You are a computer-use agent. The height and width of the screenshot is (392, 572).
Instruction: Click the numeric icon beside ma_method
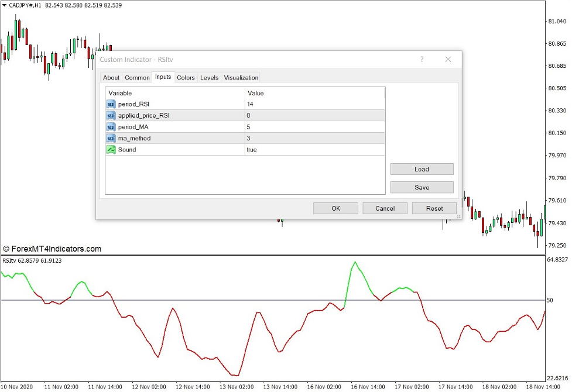tap(111, 138)
